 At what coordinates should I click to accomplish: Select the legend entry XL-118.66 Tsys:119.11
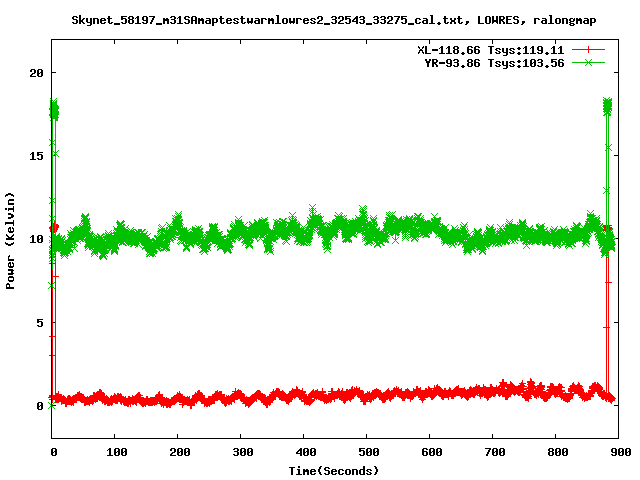tap(490, 50)
